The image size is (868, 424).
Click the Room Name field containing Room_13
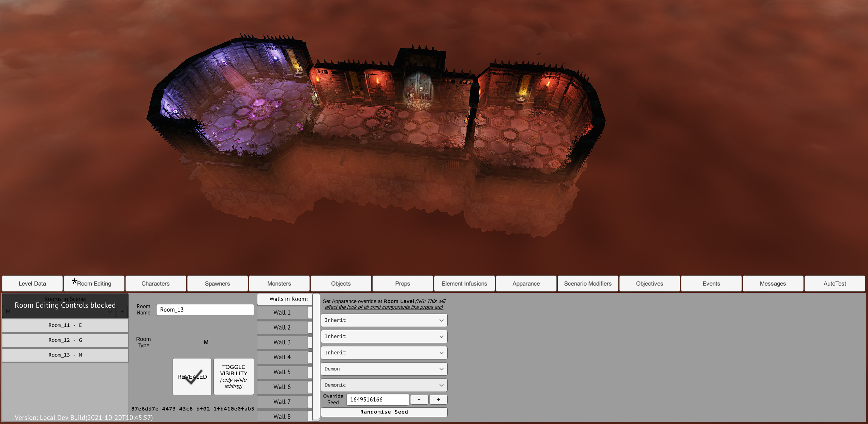click(x=205, y=309)
